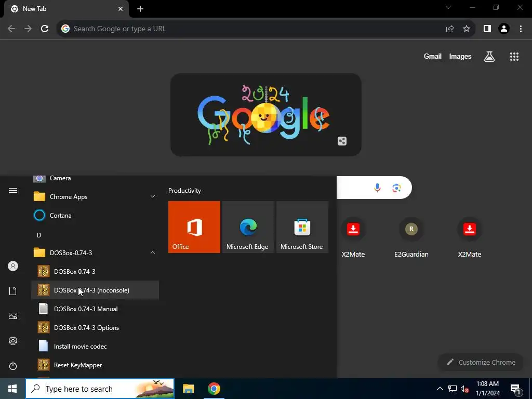Open DOSBox 0.74-3 Manual
Viewport: 532px width, 399px height.
pyautogui.click(x=95, y=309)
